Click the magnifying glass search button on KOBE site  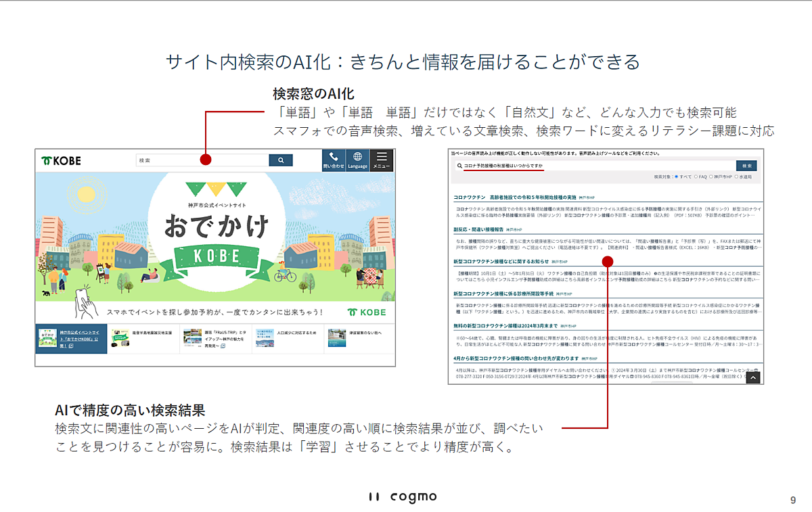(280, 160)
